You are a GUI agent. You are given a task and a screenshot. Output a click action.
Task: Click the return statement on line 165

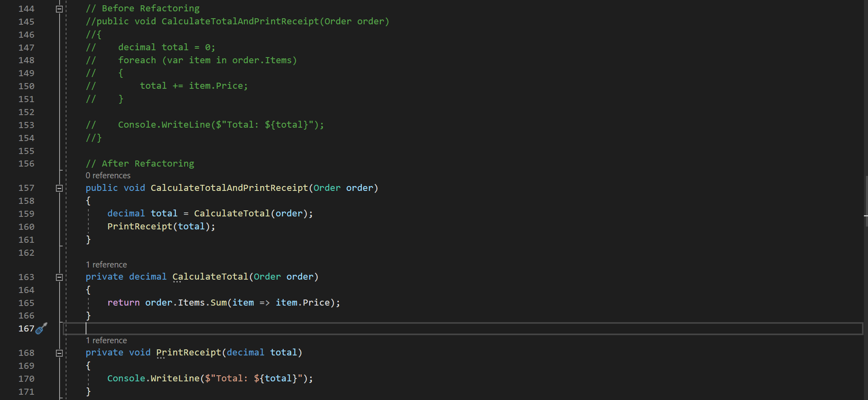click(x=124, y=302)
